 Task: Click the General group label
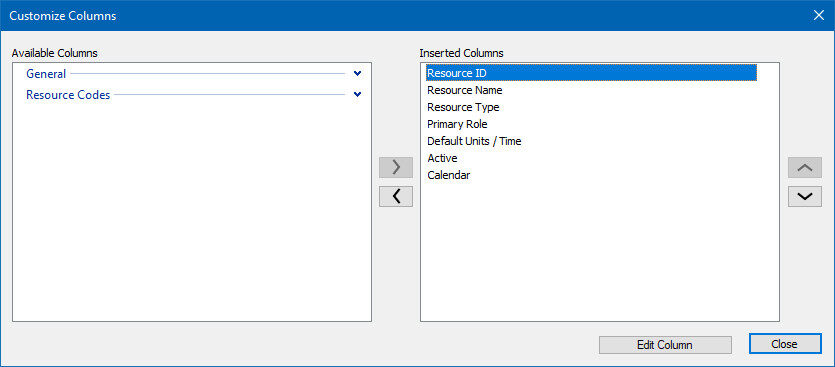point(46,74)
